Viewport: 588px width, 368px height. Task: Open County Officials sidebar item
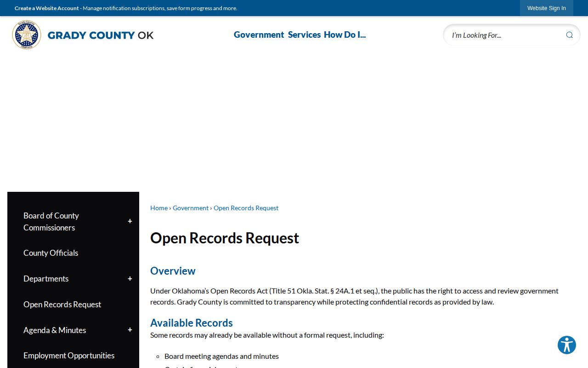[x=51, y=253]
